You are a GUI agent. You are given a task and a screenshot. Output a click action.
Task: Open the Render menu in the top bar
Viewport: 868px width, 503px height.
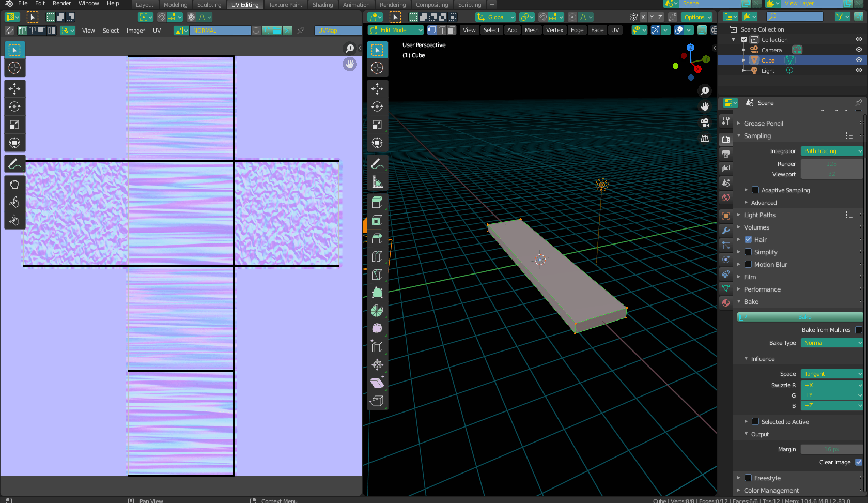coord(61,4)
